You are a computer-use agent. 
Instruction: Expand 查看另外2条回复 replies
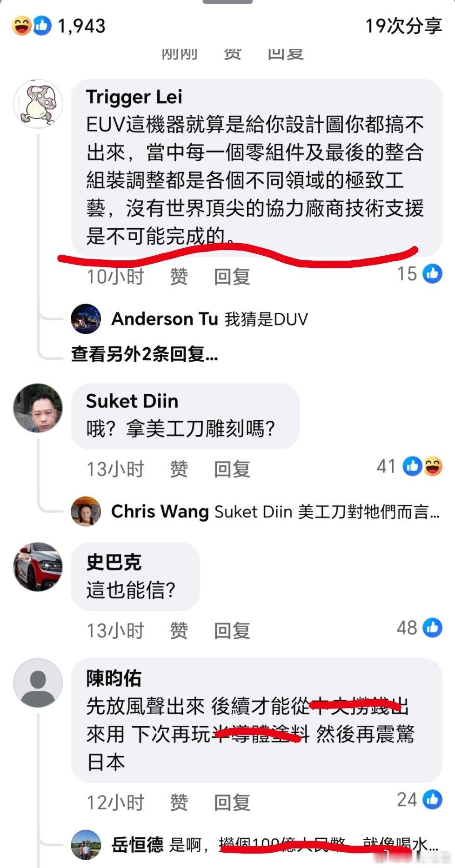pyautogui.click(x=144, y=354)
